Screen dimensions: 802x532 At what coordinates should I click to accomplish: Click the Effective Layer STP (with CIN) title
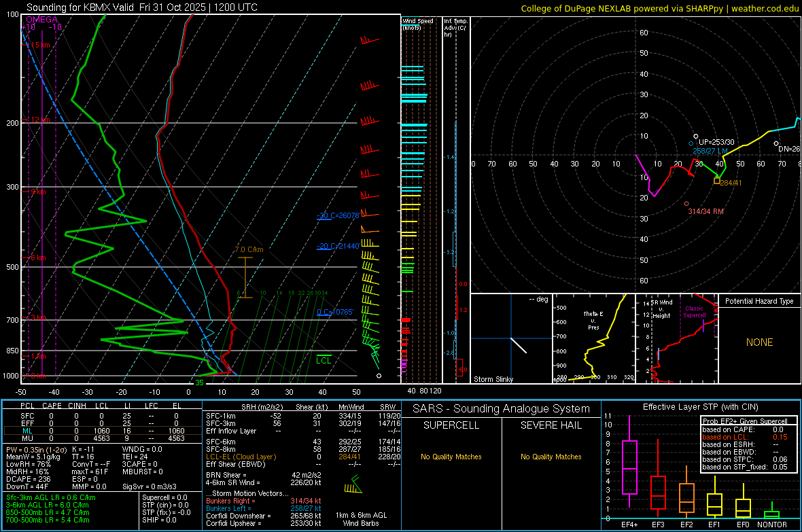pos(701,407)
